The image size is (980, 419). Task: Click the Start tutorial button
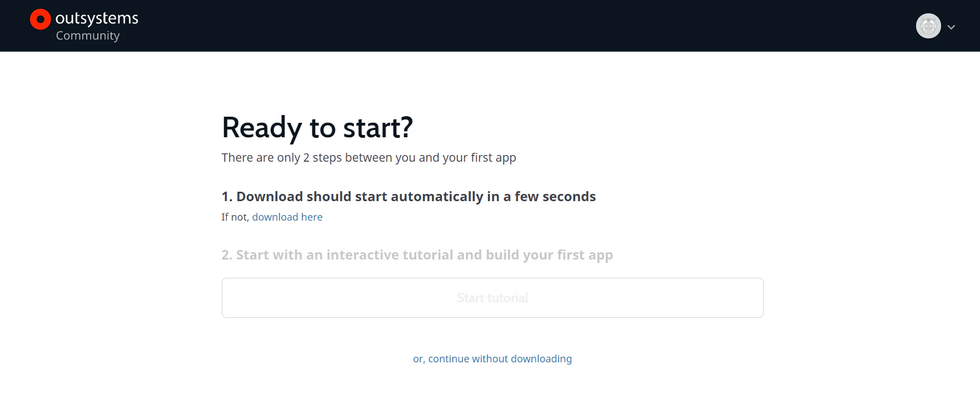[493, 298]
